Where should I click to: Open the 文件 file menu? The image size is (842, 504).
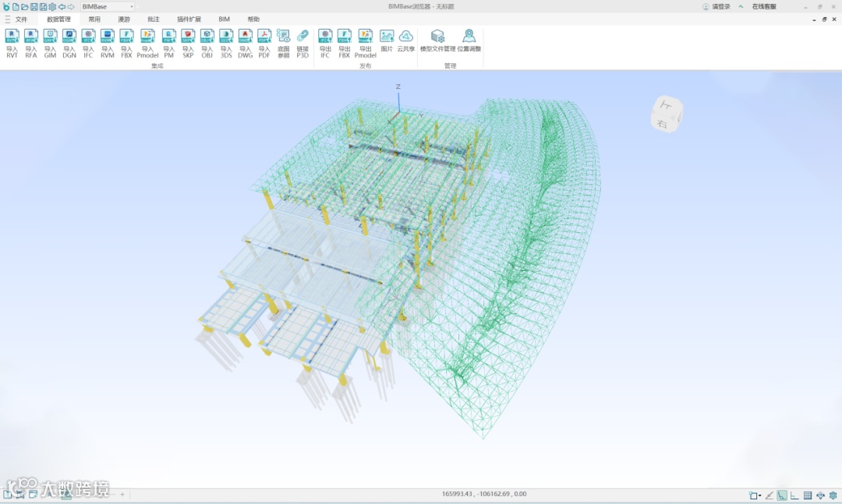click(x=21, y=19)
